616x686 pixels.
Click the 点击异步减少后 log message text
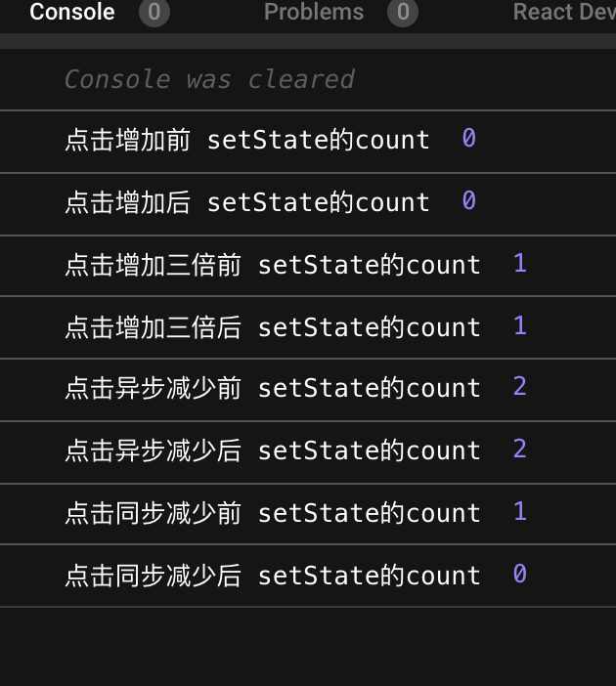(272, 450)
